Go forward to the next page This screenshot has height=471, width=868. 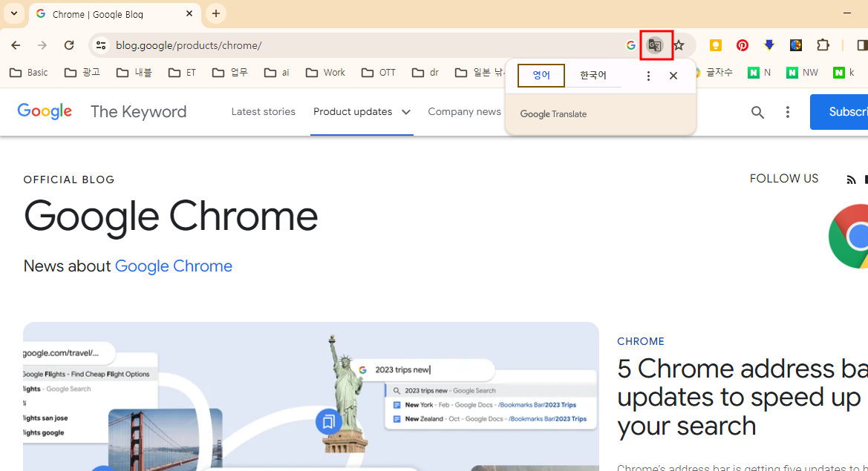click(42, 45)
